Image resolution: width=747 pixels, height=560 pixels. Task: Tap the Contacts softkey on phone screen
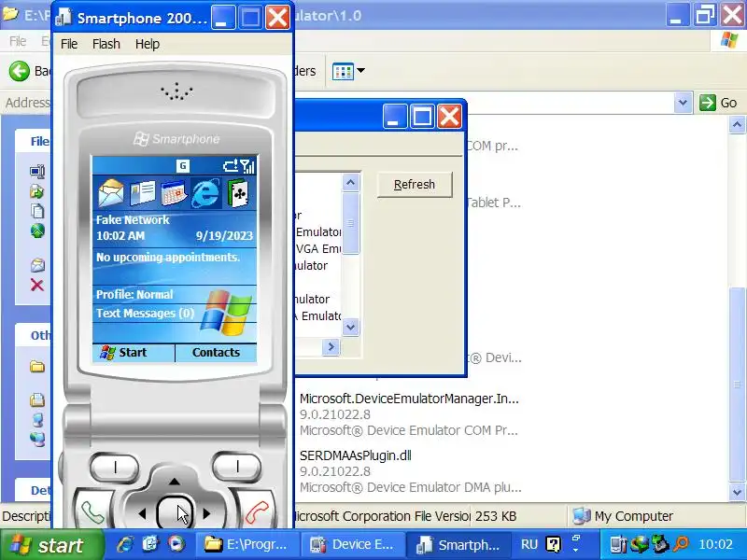217,353
